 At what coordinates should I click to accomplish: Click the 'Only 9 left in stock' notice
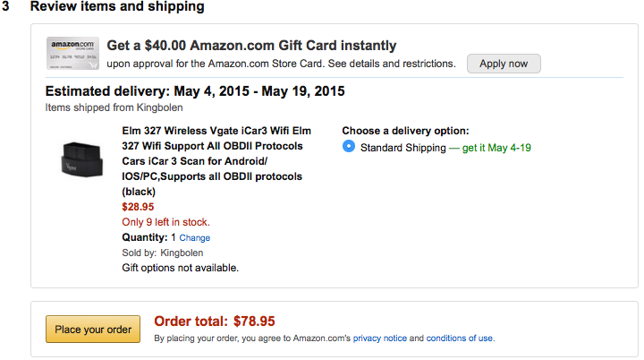(166, 222)
